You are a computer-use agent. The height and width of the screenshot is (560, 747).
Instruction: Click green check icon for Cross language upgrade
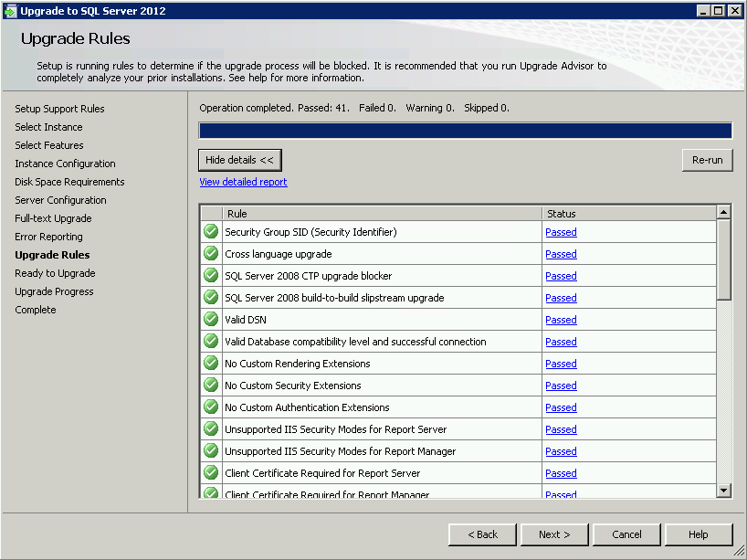click(x=211, y=254)
